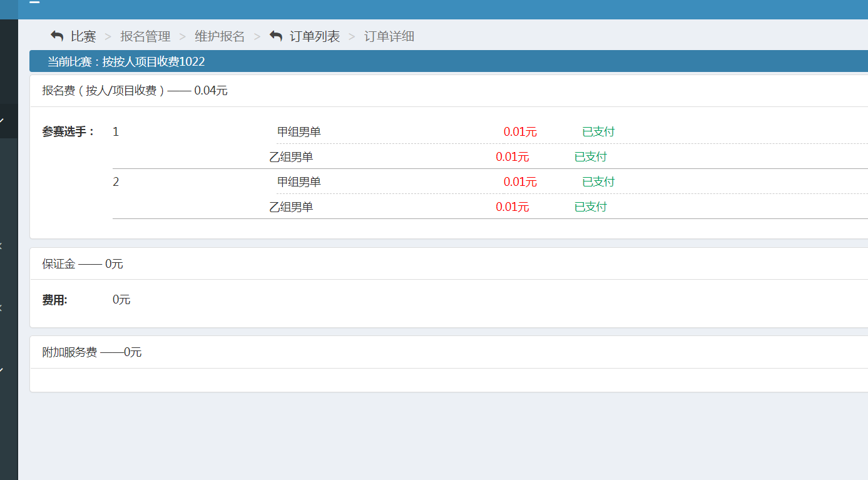The image size is (868, 480).
Task: Click the 0.01元 fee for player 1's 甲组男单
Action: 520,131
